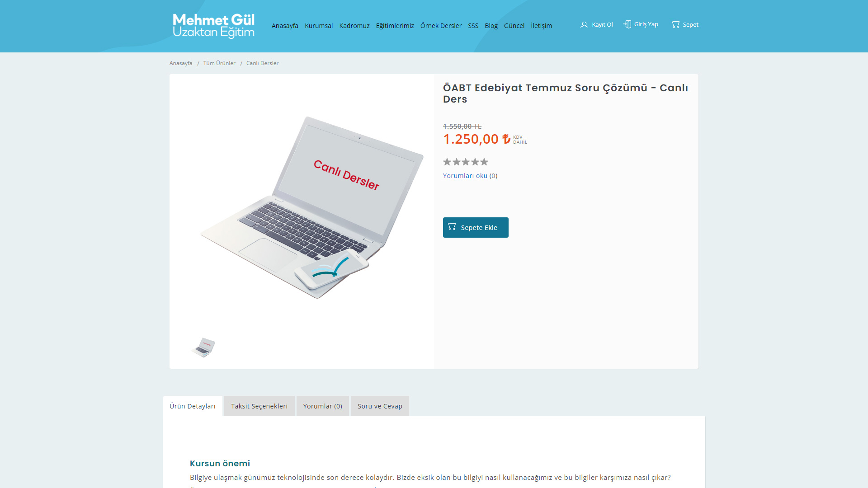Image resolution: width=868 pixels, height=488 pixels.
Task: Rate the product with the fifth star
Action: pyautogui.click(x=484, y=162)
